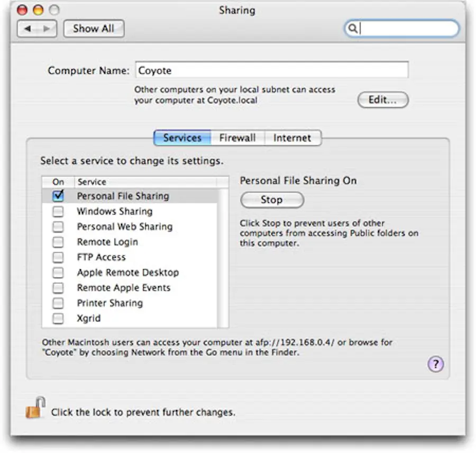Enable Remote Login

(x=58, y=241)
